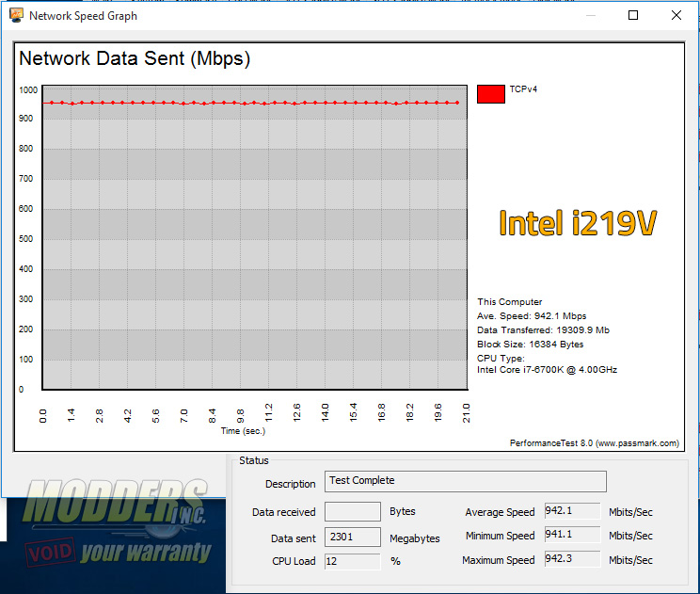
Task: Click the 1000 y-axis label
Action: tap(28, 90)
